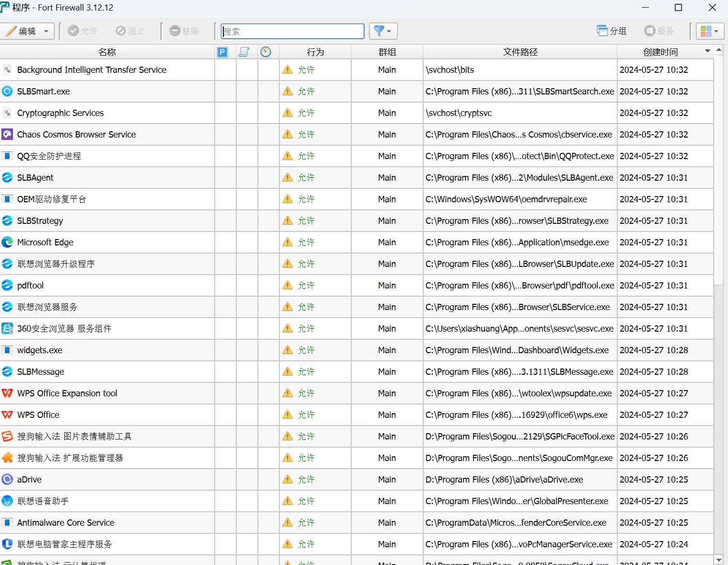Click the 移除 remove toolbar button
The image size is (728, 565).
[184, 31]
